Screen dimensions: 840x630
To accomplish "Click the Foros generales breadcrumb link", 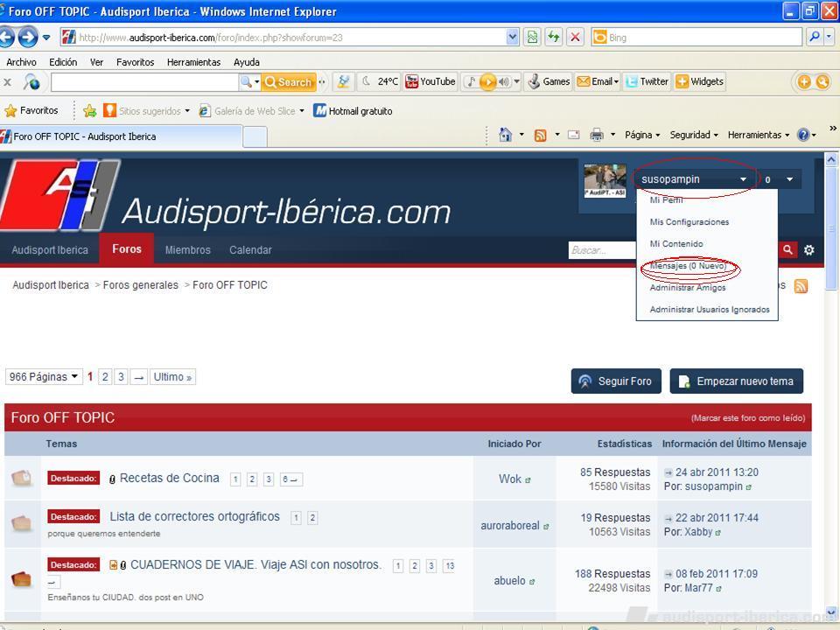I will [140, 285].
